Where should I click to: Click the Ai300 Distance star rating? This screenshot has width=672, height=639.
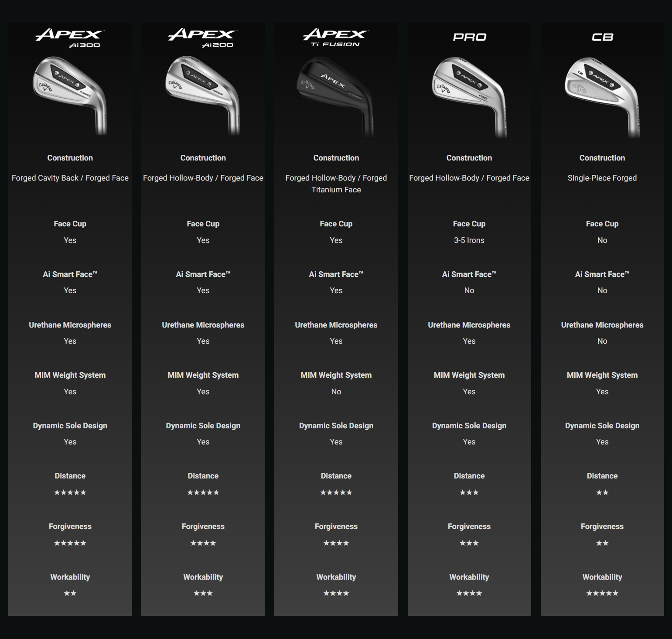(70, 492)
